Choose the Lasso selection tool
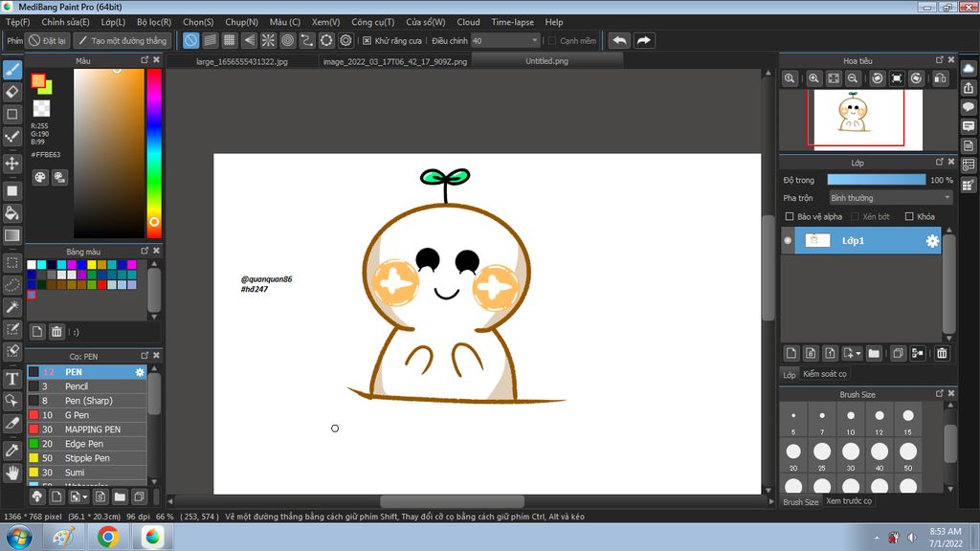Screen dimensions: 980x551 click(11, 285)
